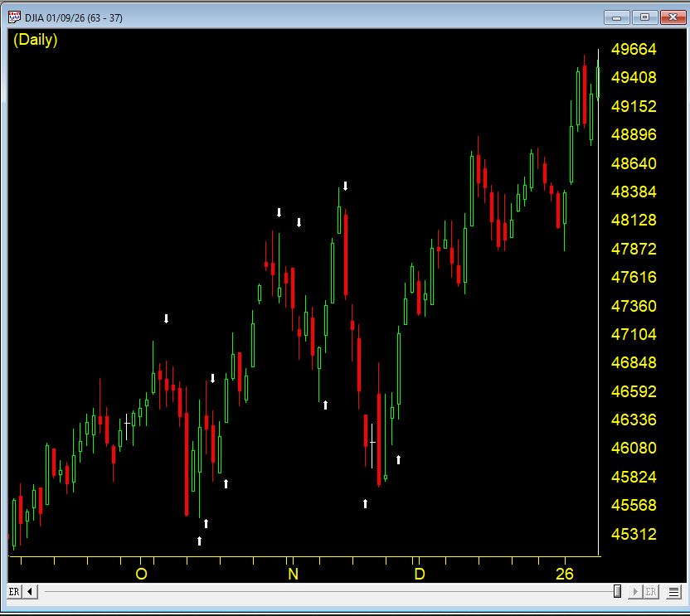Click the DJIA chart icon in title bar

point(14,17)
